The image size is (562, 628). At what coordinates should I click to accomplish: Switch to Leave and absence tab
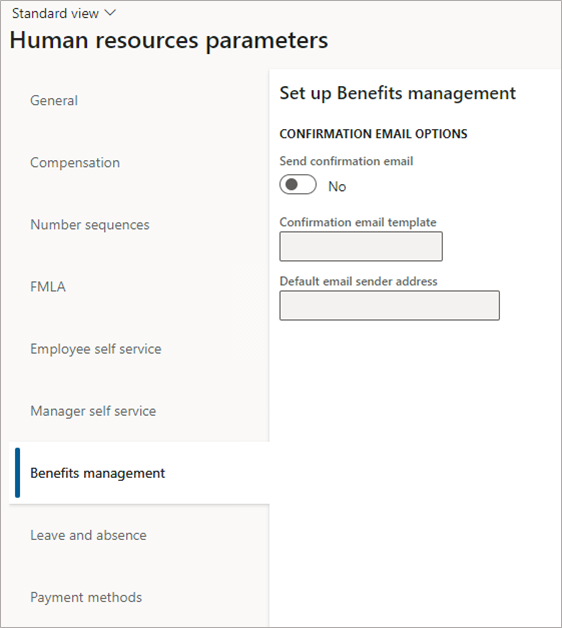click(139, 535)
